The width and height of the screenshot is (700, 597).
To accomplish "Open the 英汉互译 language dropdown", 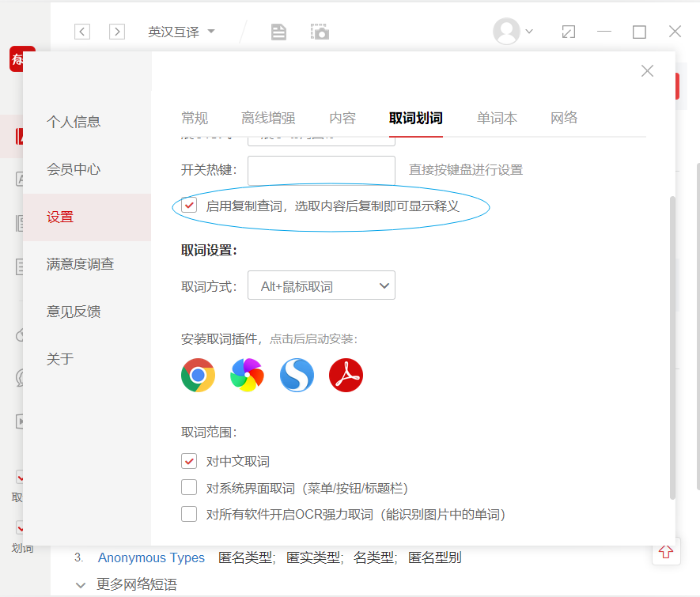I will point(181,32).
